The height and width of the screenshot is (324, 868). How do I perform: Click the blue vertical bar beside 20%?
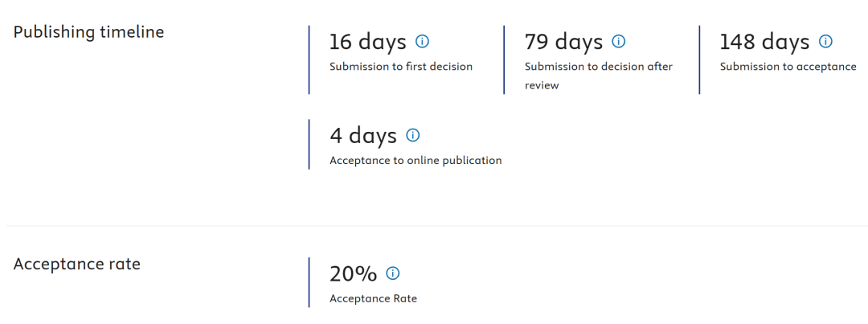coord(309,282)
